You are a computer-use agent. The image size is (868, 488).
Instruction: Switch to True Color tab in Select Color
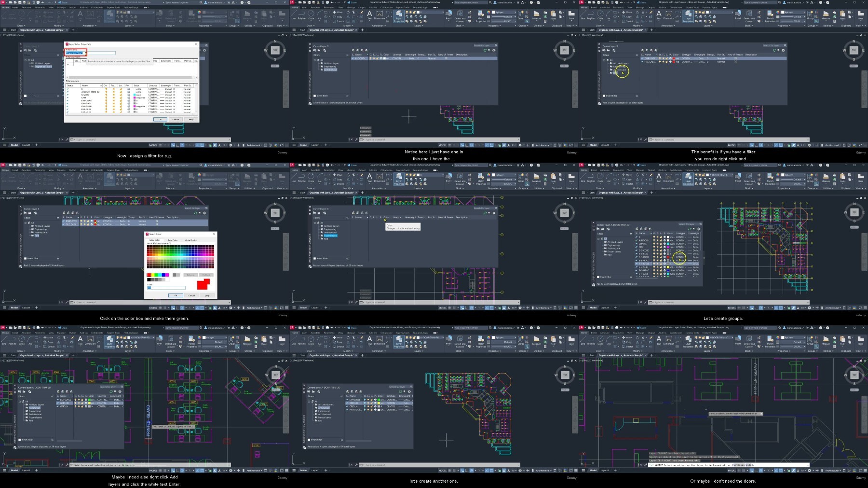(172, 240)
